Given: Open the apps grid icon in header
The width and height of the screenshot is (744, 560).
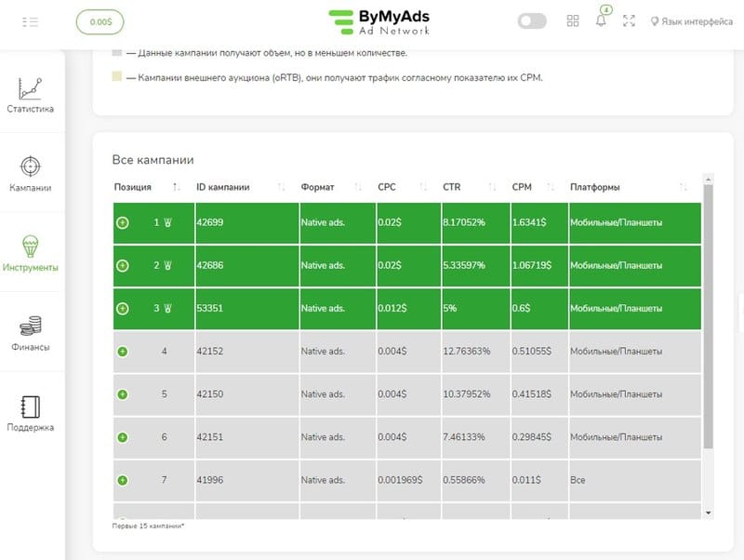Looking at the screenshot, I should point(573,20).
